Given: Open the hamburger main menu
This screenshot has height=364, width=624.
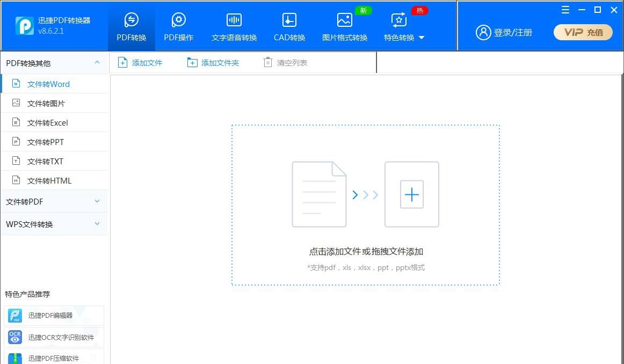Looking at the screenshot, I should point(565,10).
